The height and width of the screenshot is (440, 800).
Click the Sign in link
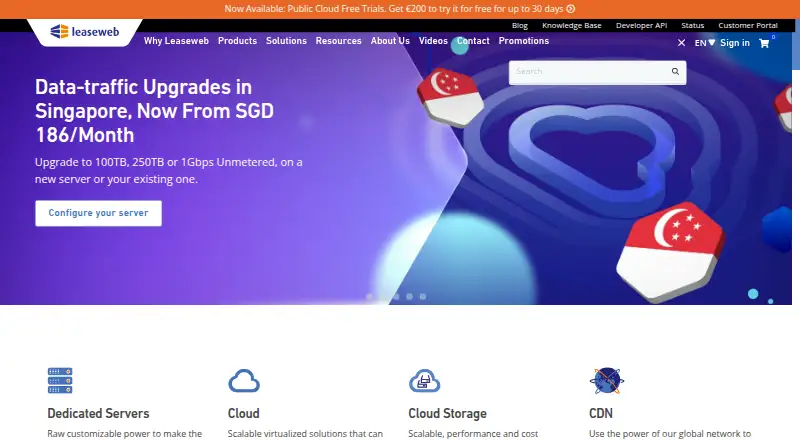[x=735, y=43]
